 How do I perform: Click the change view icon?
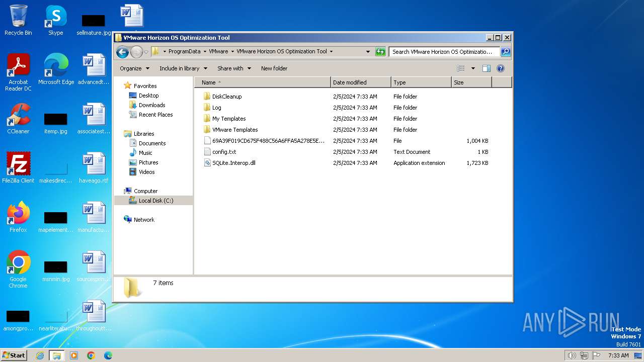[x=460, y=68]
